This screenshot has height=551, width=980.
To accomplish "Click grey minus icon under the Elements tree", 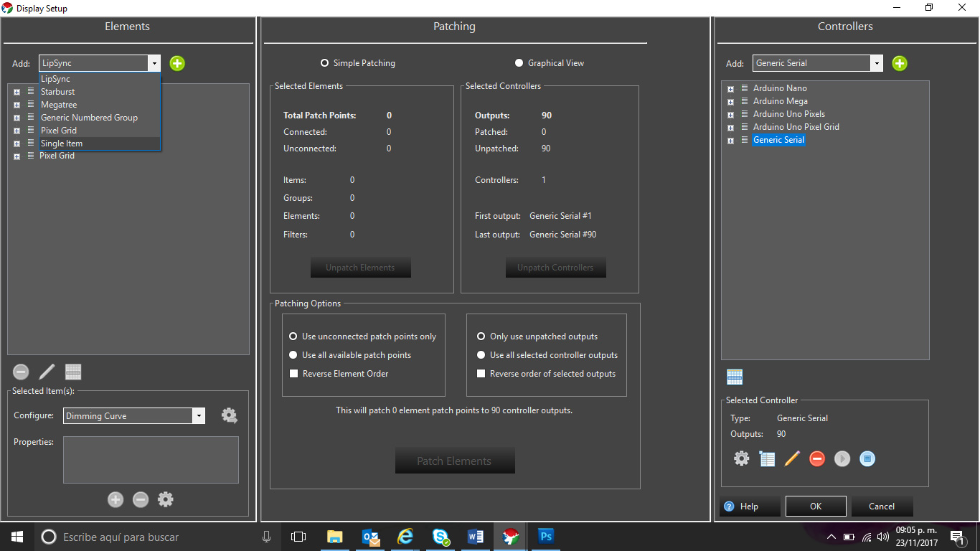I will [x=22, y=372].
